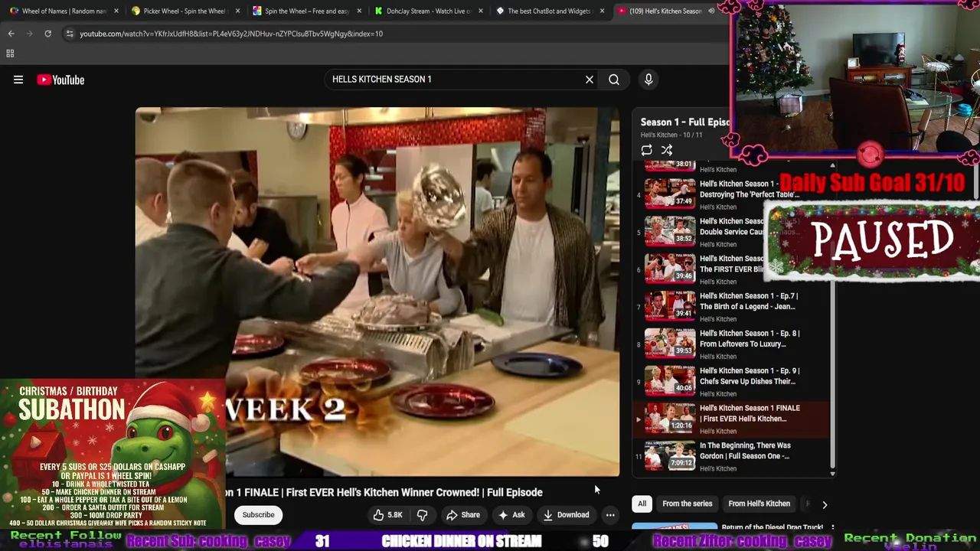
Task: Close the Wheel of Names tab
Action: point(116,11)
